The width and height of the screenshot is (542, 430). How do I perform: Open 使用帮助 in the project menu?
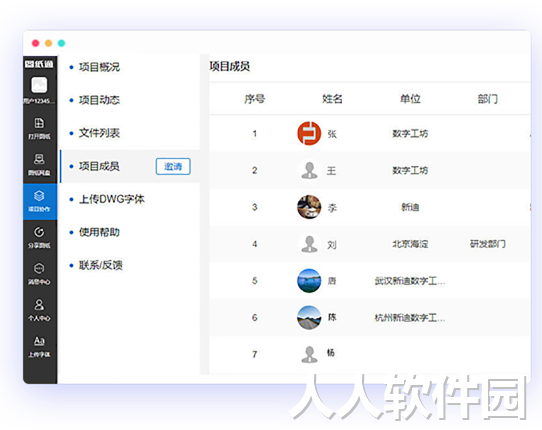(x=99, y=232)
